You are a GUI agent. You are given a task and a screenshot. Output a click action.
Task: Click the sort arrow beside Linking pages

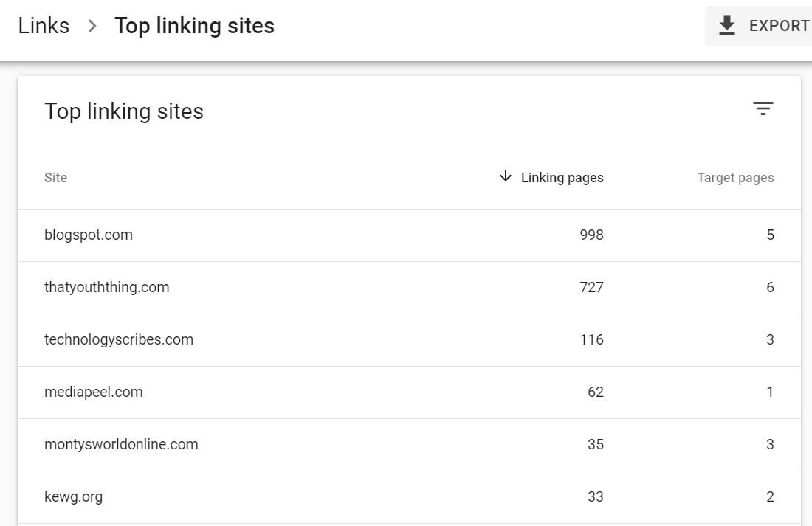point(506,176)
